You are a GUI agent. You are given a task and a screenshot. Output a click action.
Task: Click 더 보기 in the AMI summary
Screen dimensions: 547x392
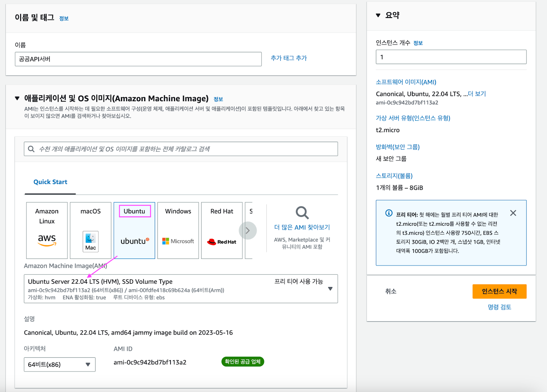tap(477, 94)
